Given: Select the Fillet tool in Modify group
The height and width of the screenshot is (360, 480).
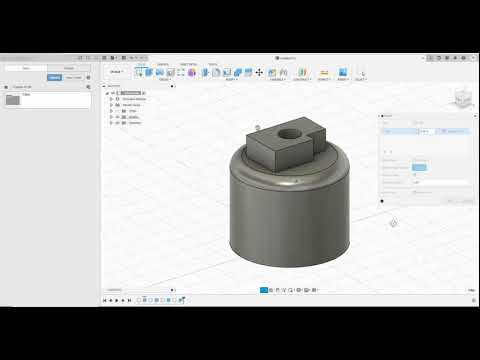Looking at the screenshot, I should pos(216,72).
